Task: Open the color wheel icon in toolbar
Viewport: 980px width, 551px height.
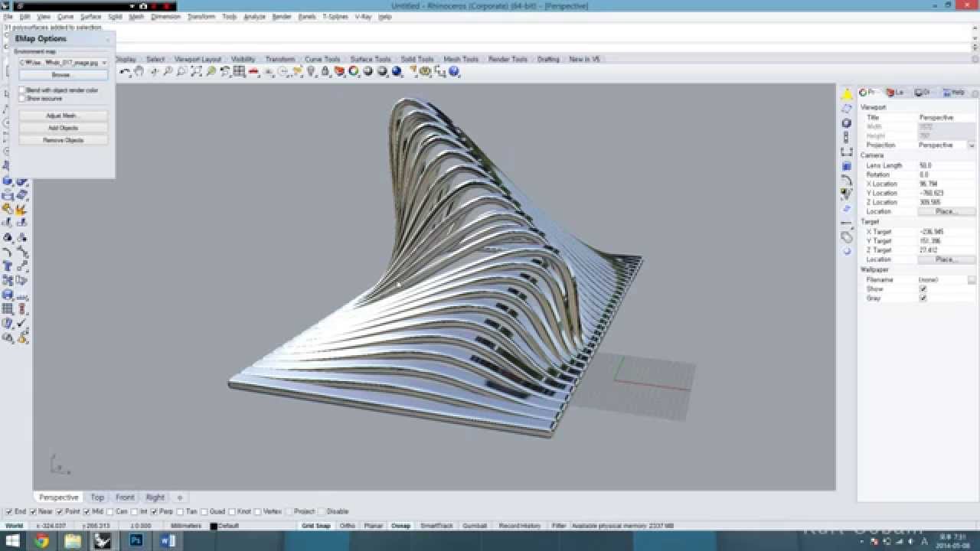Action: point(354,71)
